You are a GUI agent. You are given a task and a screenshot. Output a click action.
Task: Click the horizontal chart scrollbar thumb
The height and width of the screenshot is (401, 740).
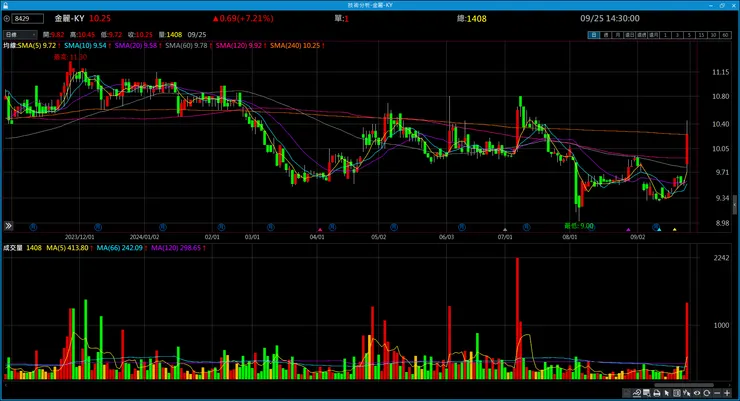684,385
